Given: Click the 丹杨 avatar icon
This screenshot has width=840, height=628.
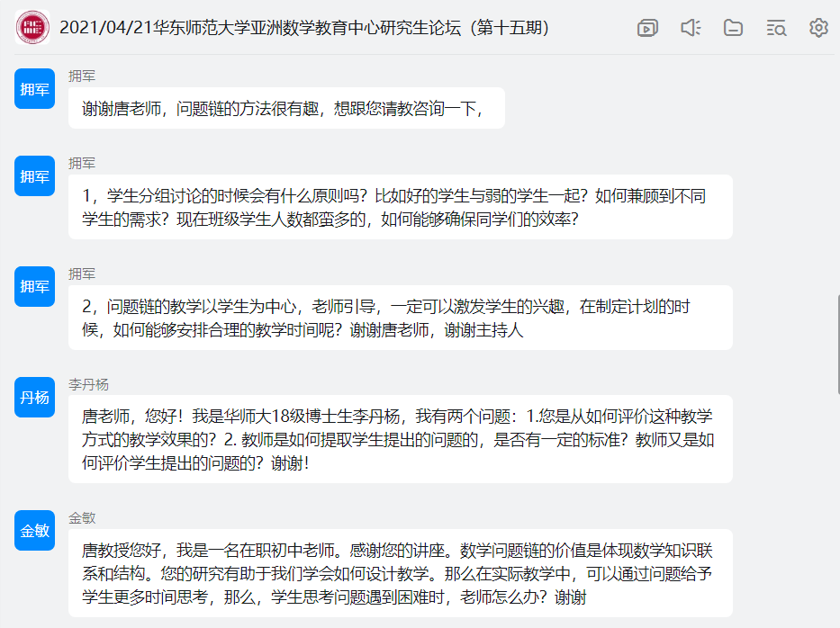Looking at the screenshot, I should tap(35, 397).
